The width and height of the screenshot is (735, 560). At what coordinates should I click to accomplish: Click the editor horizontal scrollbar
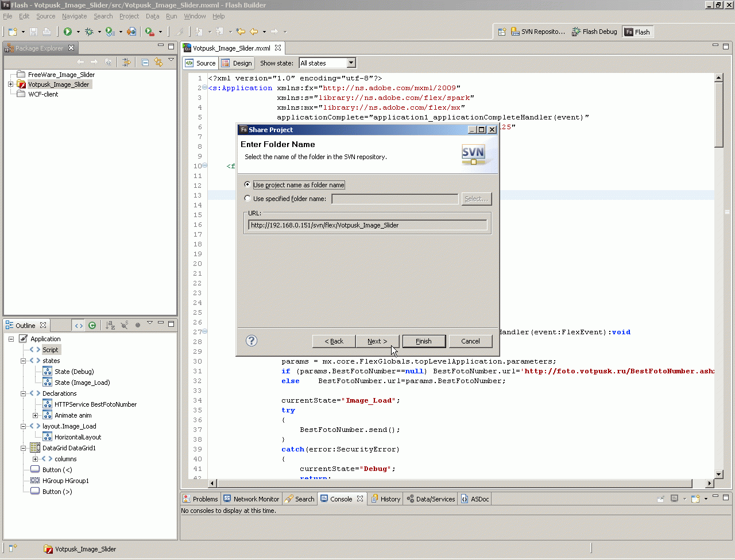point(454,484)
